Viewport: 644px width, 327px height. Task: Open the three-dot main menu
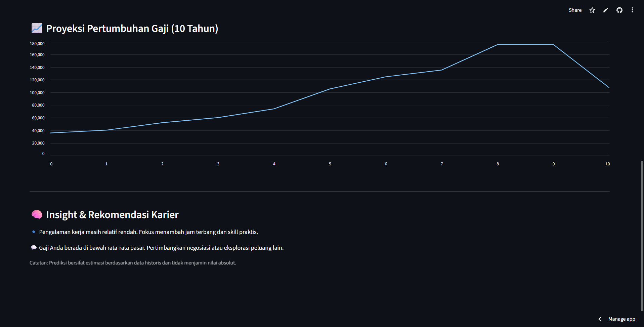click(x=632, y=10)
